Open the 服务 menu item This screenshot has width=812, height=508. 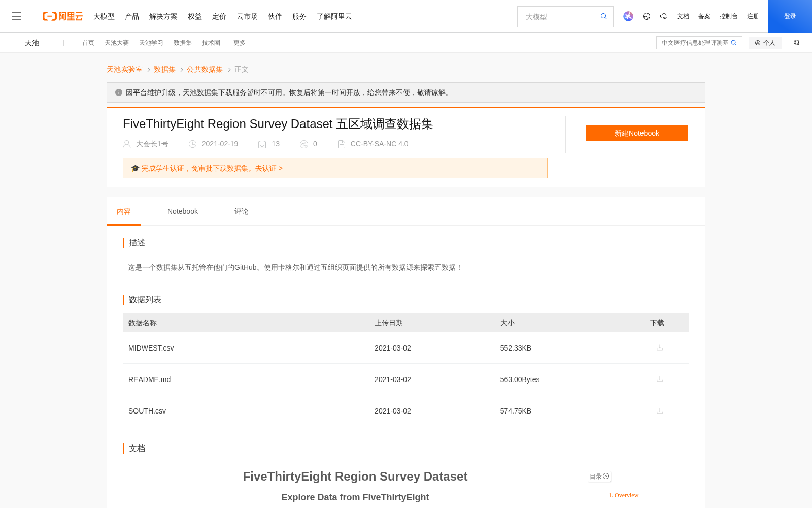299,16
